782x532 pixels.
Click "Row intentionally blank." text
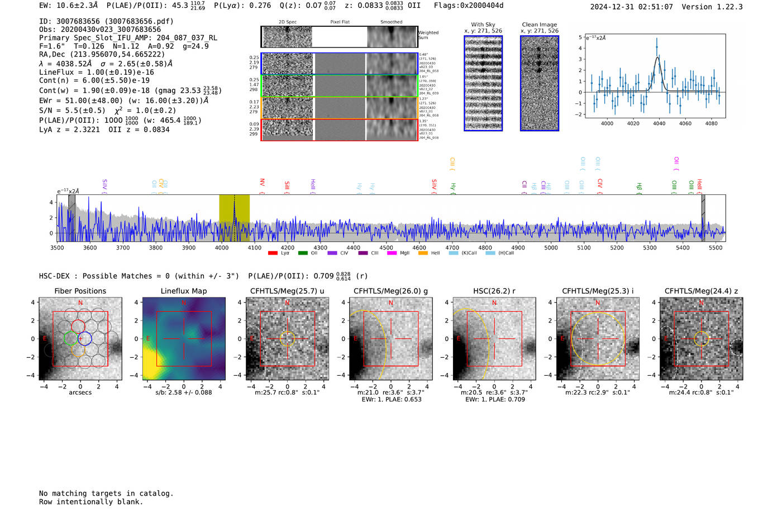point(91,502)
